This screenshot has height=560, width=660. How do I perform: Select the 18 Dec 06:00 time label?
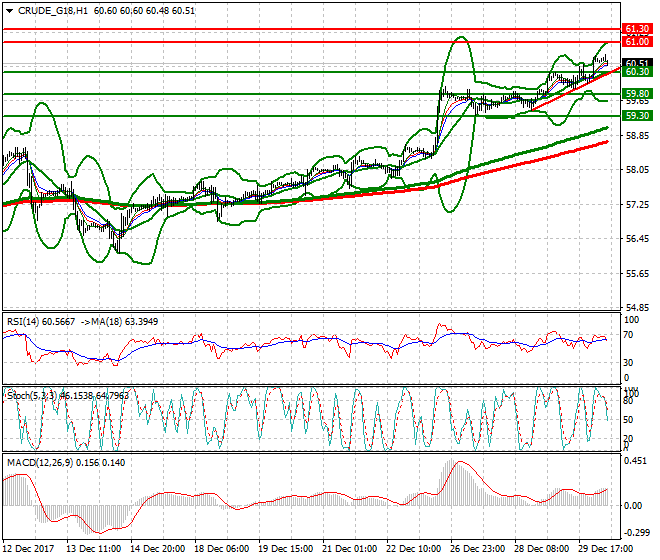pos(221,549)
